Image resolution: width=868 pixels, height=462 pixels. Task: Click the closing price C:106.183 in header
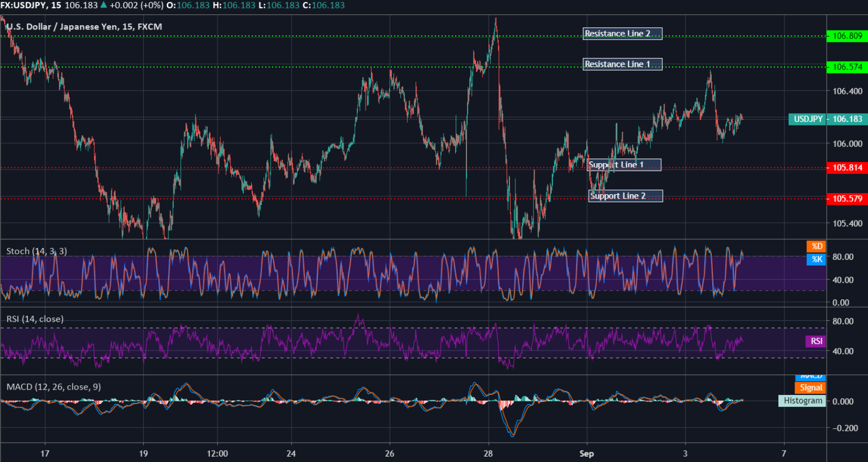tap(324, 5)
